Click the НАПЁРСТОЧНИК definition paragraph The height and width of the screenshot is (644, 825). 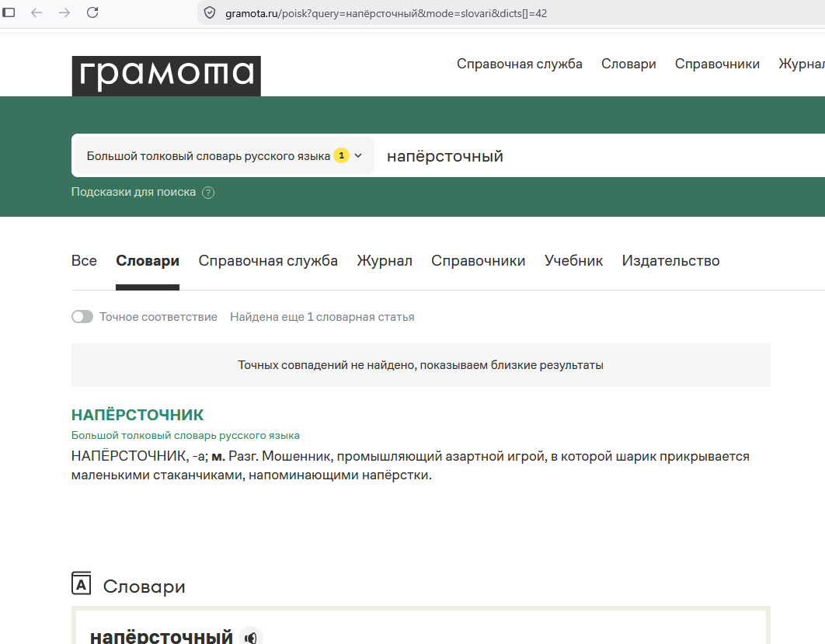(410, 465)
